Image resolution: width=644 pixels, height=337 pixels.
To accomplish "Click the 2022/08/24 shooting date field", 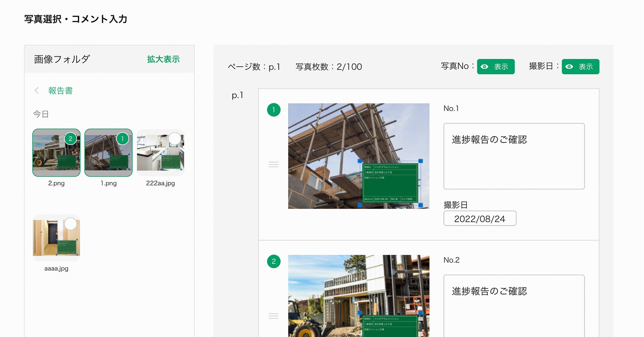I will pyautogui.click(x=480, y=218).
